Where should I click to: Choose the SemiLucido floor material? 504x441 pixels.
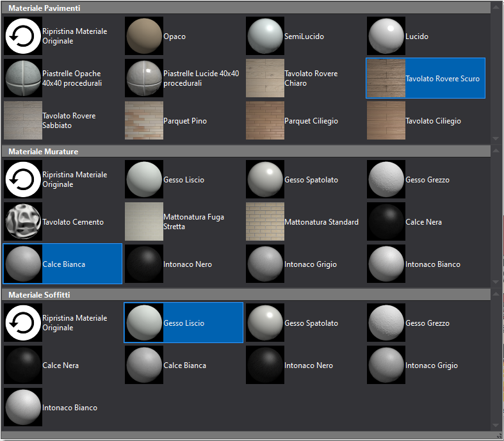pos(265,36)
